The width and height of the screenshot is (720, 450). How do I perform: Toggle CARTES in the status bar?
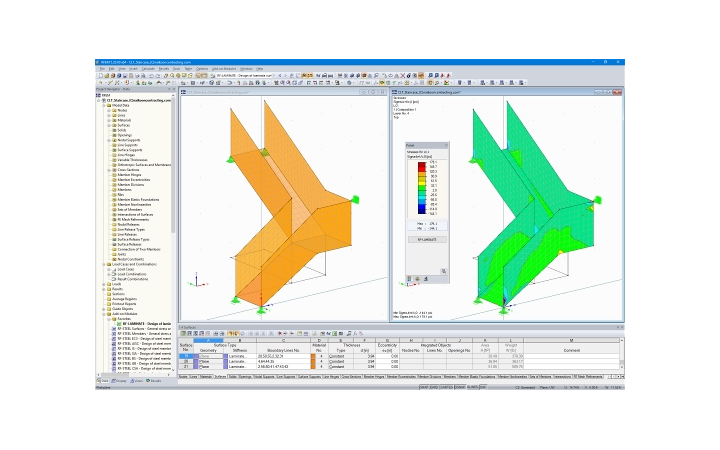point(446,388)
